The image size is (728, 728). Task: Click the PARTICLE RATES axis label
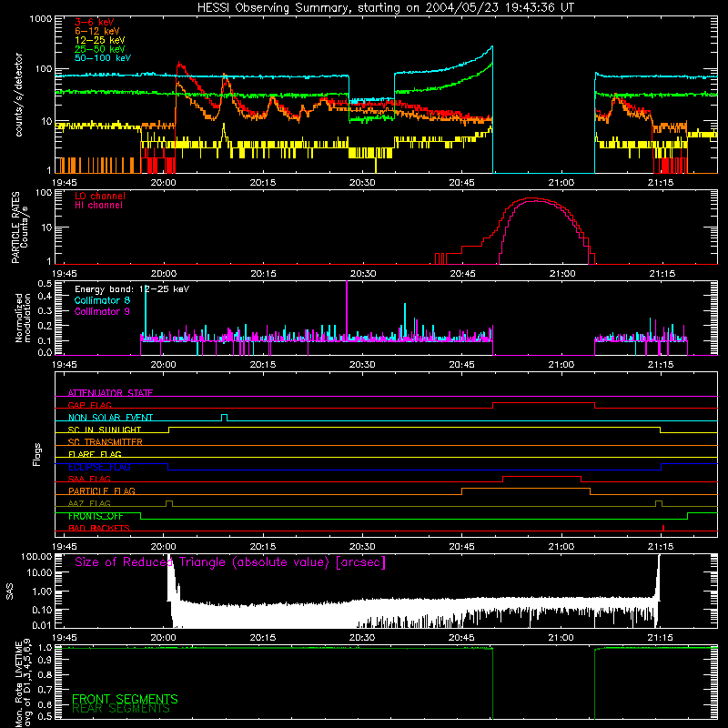pos(15,227)
